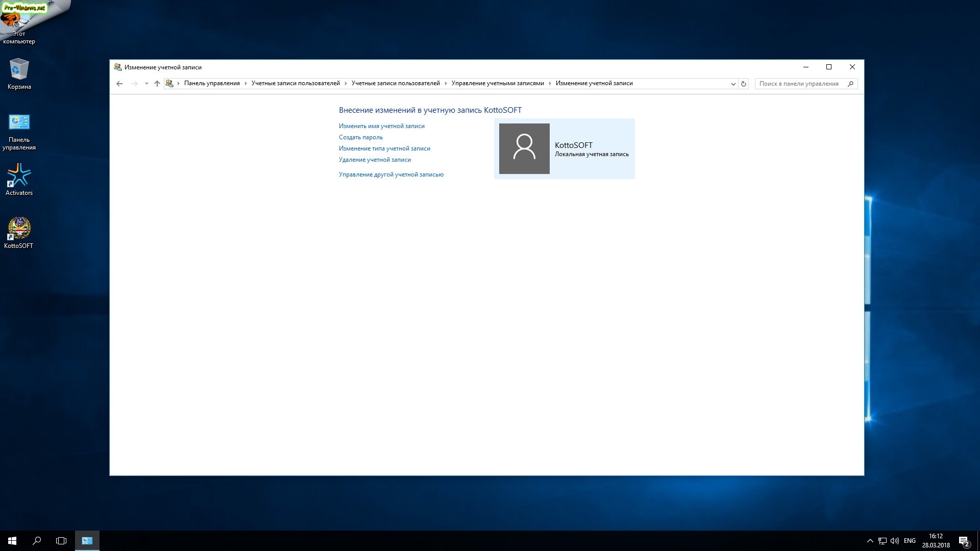
Task: Click the volume icon in system tray
Action: 894,541
